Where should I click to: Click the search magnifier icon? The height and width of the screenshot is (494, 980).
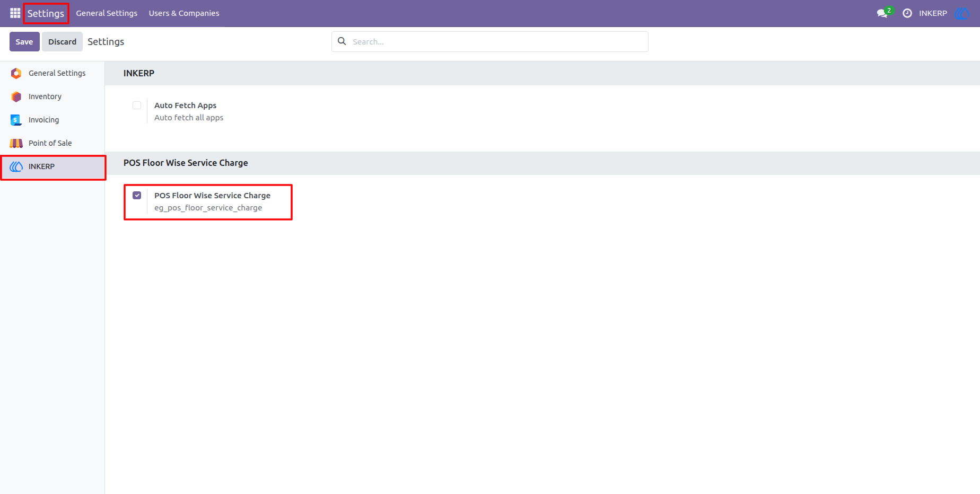point(342,41)
